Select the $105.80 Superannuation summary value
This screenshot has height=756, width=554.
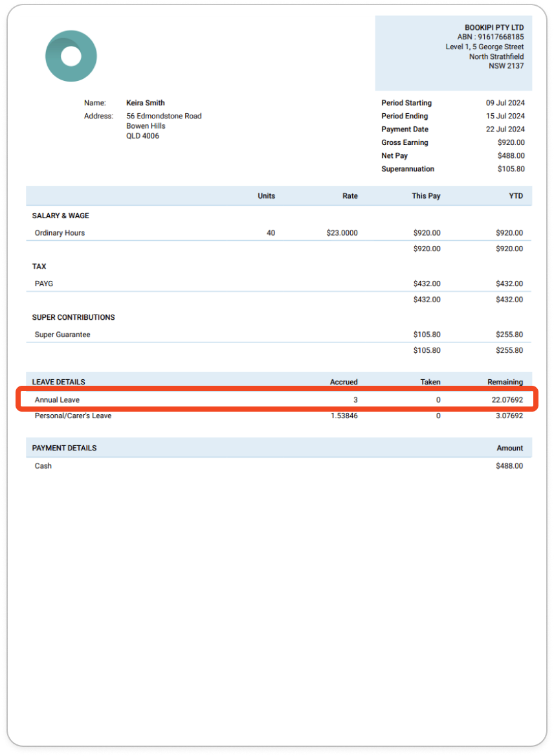pos(511,169)
